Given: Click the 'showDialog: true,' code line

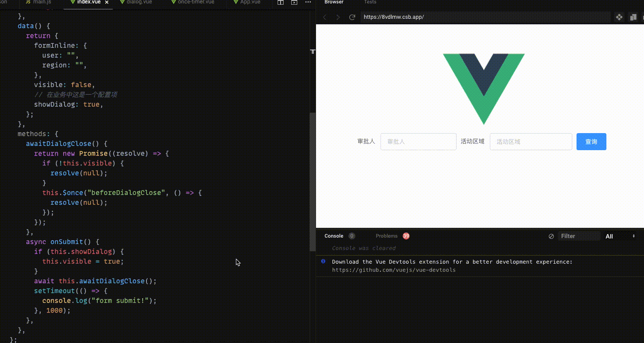Looking at the screenshot, I should [x=69, y=105].
